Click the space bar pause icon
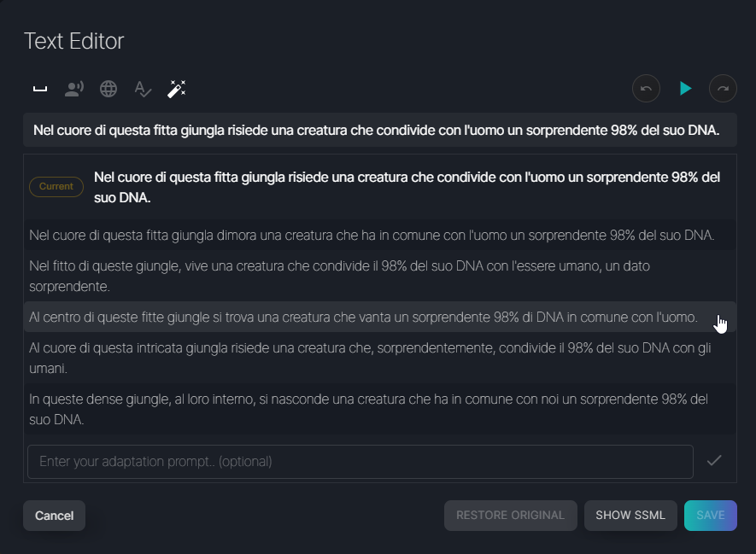The height and width of the screenshot is (554, 756). coord(39,88)
